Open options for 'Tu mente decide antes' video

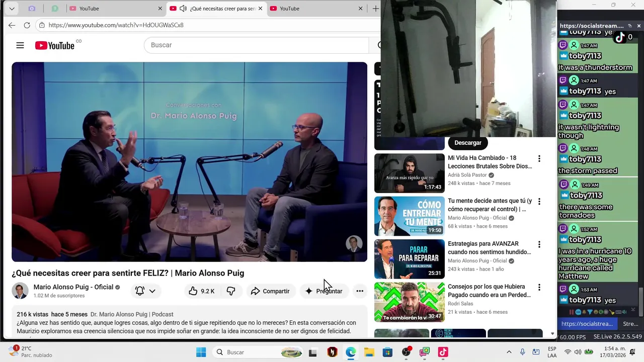tap(539, 202)
